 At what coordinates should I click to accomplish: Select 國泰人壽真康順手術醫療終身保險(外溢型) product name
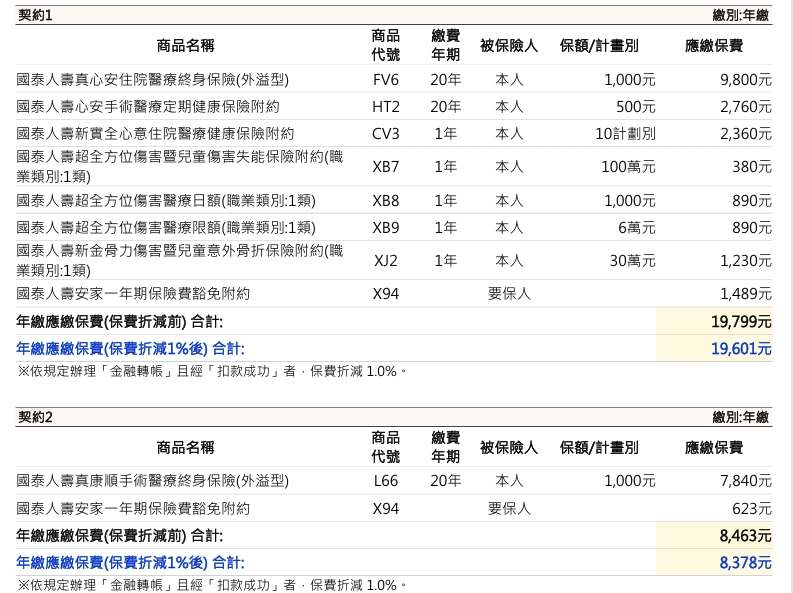point(153,481)
